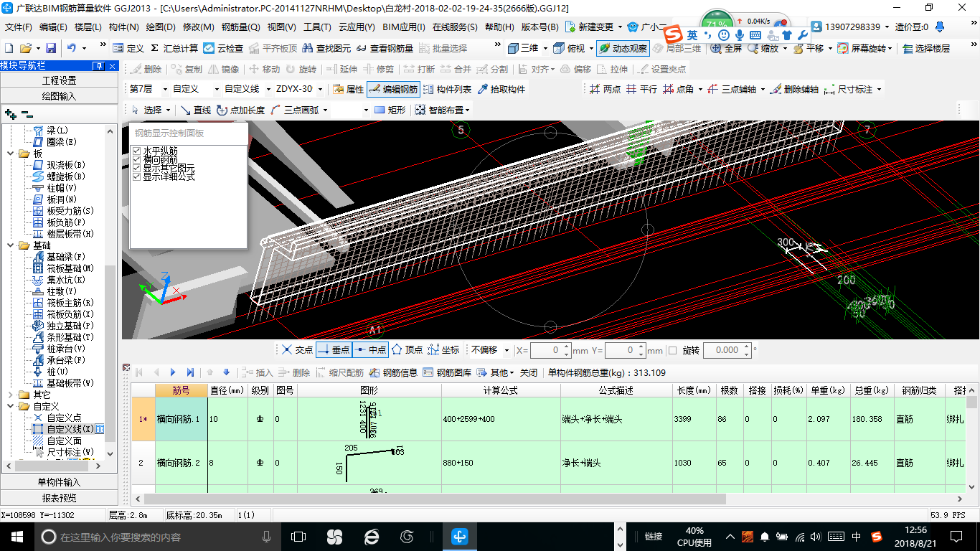Toggle 动态观察 dynamic view tool
Viewport: 980px width, 551px height.
pos(623,48)
